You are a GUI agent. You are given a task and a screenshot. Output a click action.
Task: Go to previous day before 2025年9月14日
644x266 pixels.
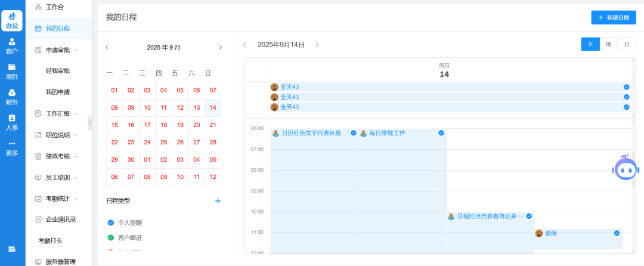point(245,45)
